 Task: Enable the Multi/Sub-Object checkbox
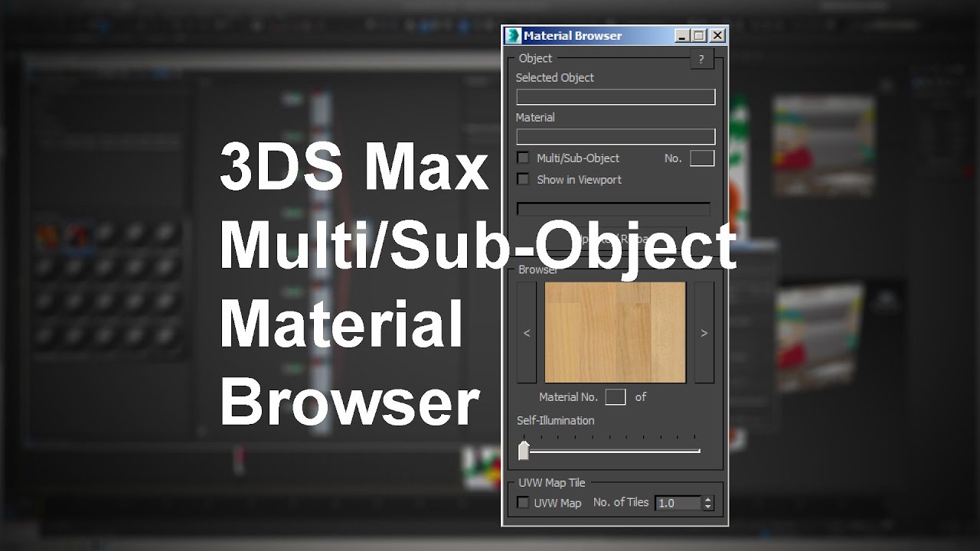523,158
